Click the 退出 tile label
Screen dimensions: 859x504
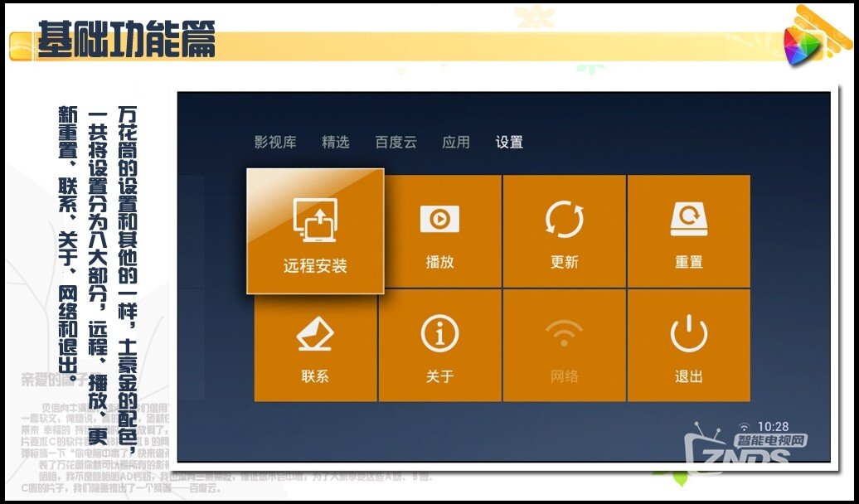(689, 376)
